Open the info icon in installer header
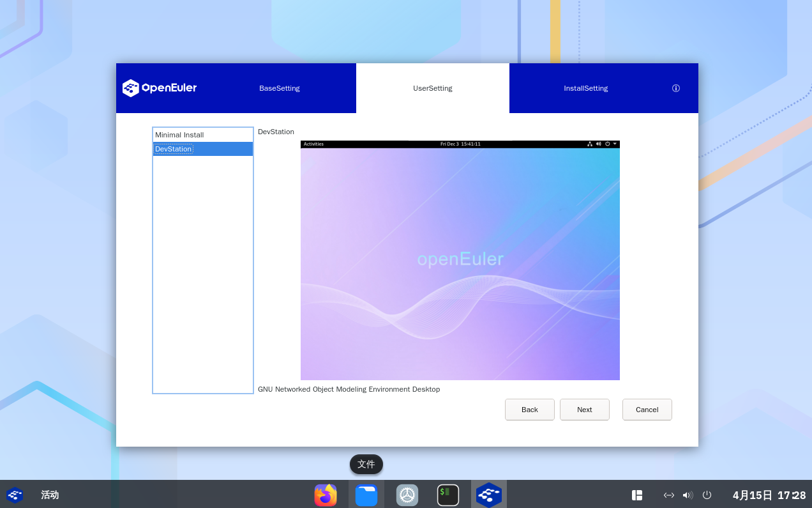This screenshot has width=812, height=508. (x=676, y=88)
